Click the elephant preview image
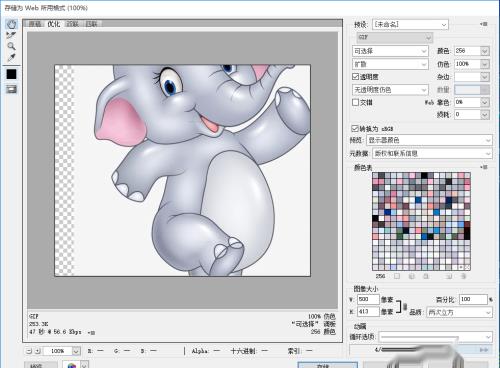 183,170
